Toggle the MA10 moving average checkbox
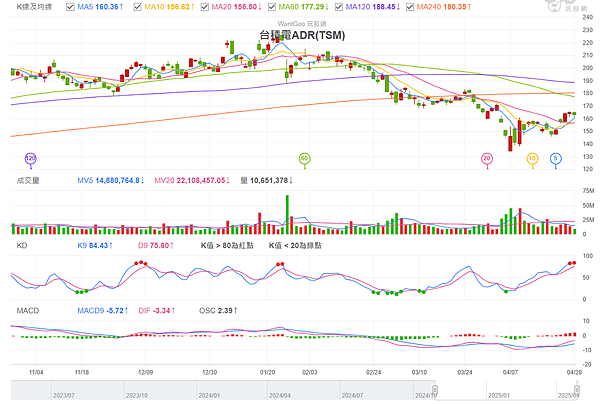 (x=137, y=7)
